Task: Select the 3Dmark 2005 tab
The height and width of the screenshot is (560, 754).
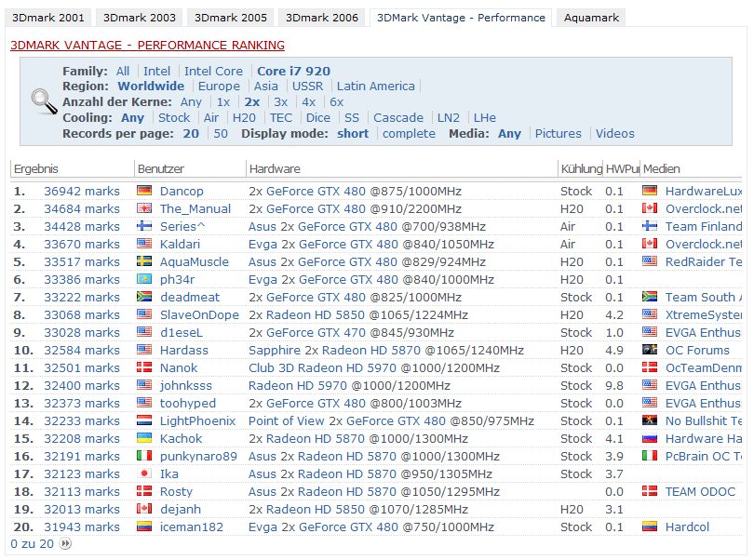Action: tap(230, 18)
